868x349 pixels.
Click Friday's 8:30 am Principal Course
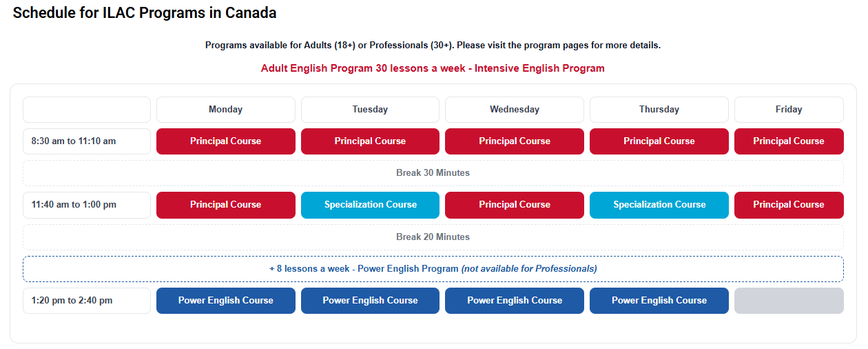(x=789, y=141)
